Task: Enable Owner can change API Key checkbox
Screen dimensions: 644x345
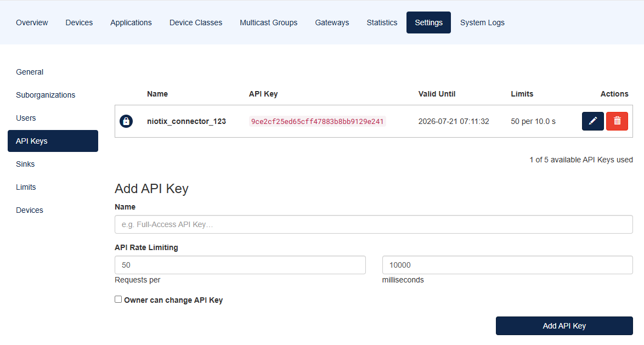Action: [118, 299]
